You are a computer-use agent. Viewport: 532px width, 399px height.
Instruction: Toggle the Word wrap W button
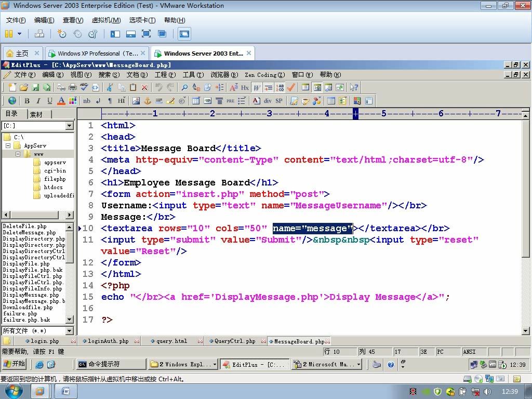tap(257, 88)
